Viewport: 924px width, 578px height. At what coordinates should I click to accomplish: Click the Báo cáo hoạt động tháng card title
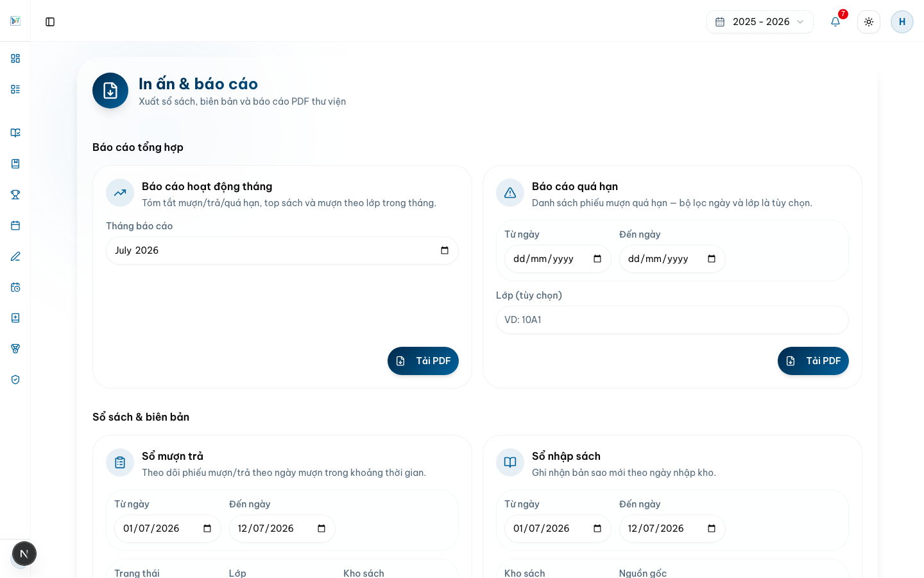click(207, 186)
